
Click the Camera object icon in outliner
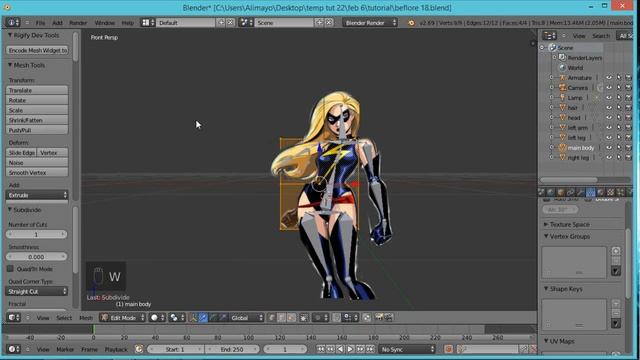point(563,87)
